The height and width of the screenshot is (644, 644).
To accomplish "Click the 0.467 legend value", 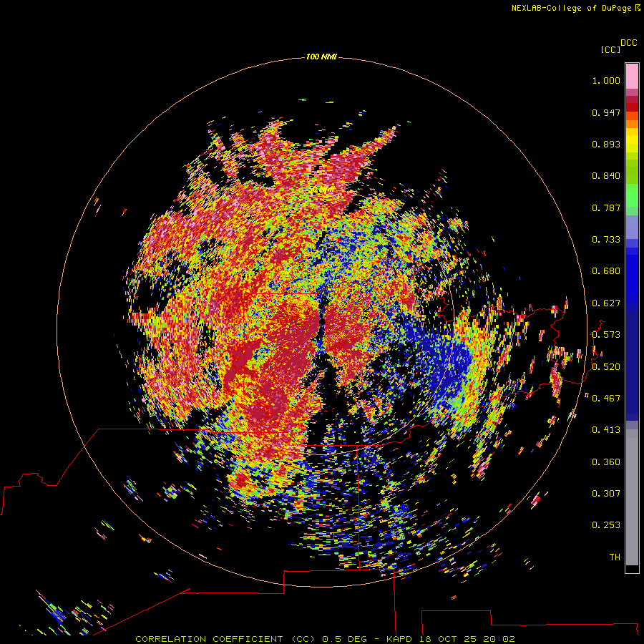I will [606, 399].
